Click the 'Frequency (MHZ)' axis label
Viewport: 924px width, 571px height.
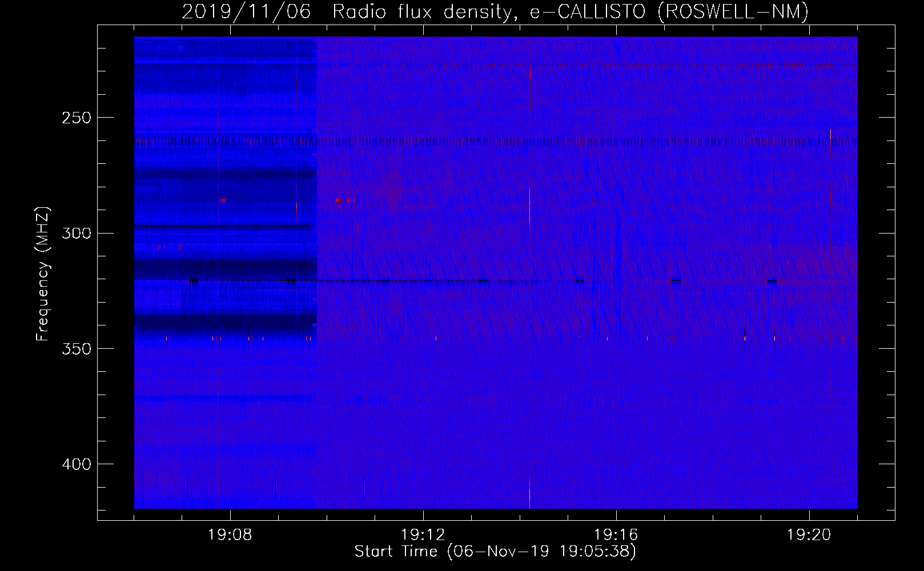point(43,274)
